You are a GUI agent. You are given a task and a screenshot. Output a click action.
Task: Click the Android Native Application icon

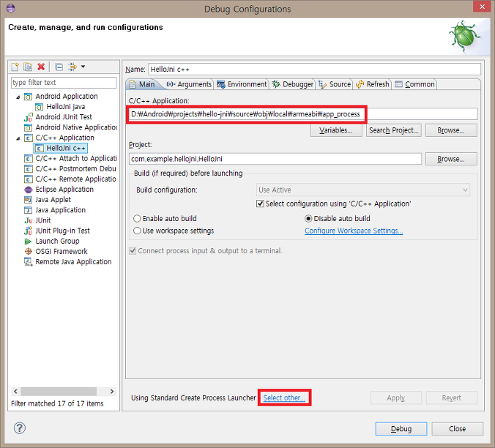point(29,127)
